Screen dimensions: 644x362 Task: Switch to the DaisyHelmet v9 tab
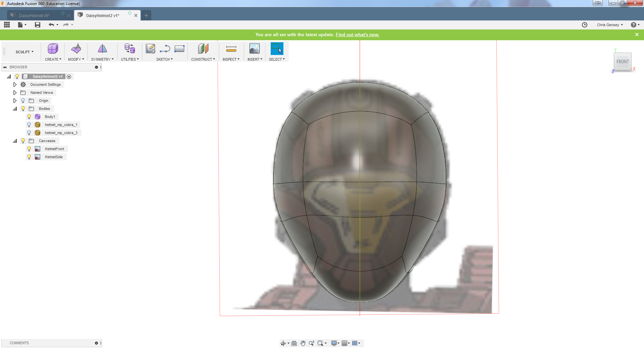click(x=34, y=15)
